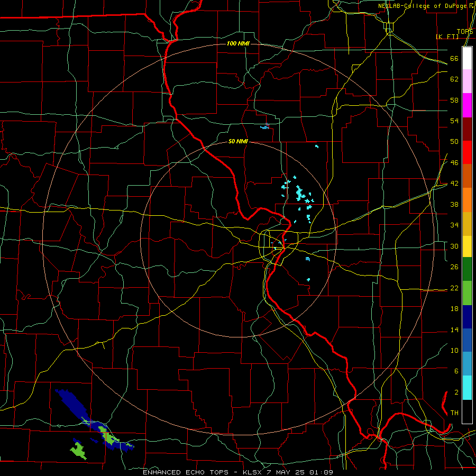Pick the magenta band in the color scale
This screenshot has height=476, width=476.
click(x=467, y=105)
